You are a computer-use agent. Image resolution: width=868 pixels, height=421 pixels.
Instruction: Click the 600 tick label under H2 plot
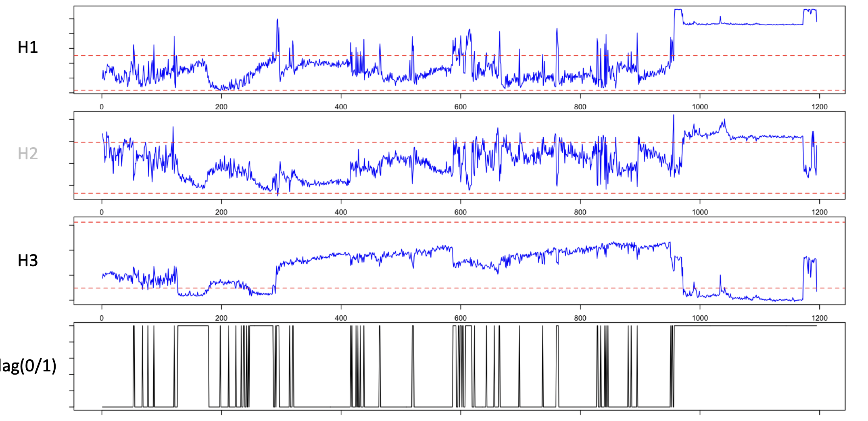(x=460, y=212)
